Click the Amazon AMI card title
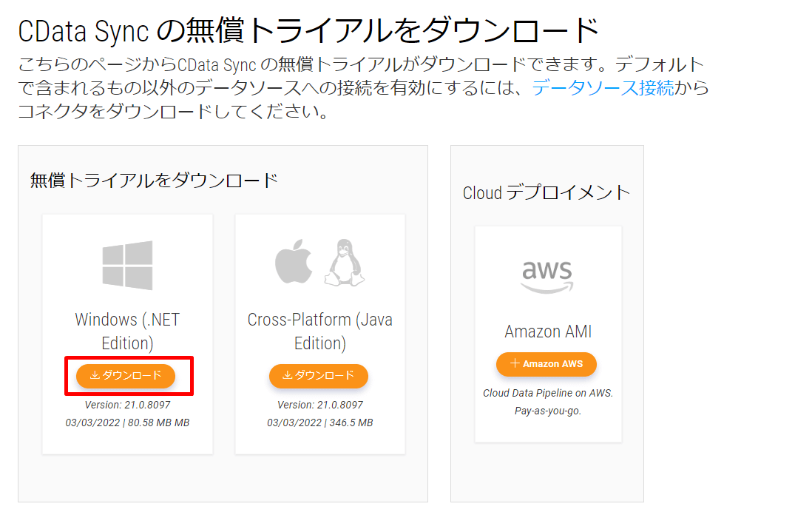The height and width of the screenshot is (515, 812). [548, 331]
